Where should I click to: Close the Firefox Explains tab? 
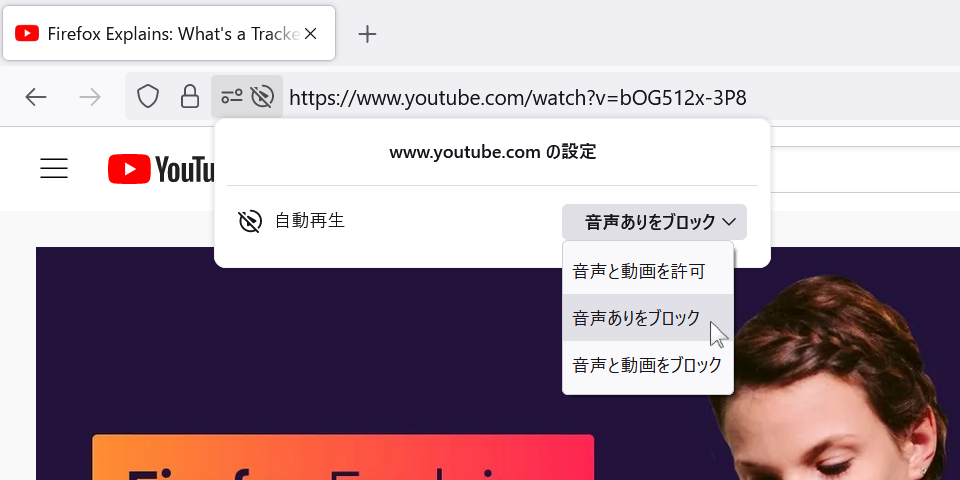pos(310,34)
